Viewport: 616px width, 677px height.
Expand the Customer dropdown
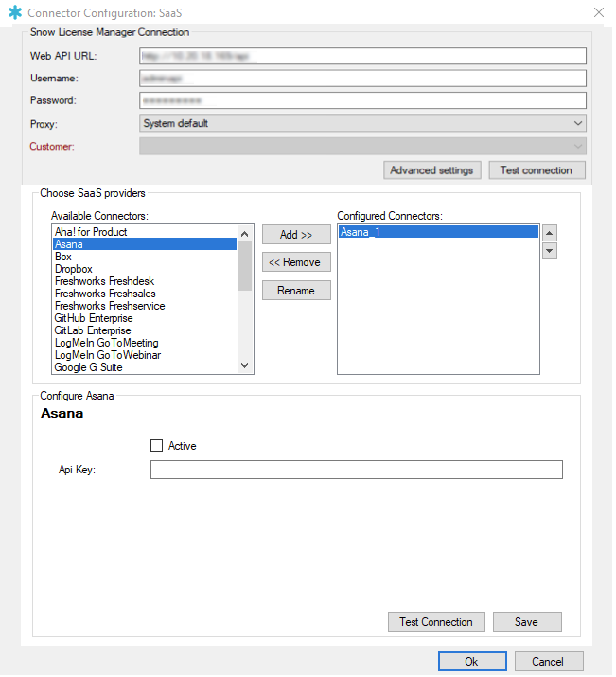tap(362, 146)
